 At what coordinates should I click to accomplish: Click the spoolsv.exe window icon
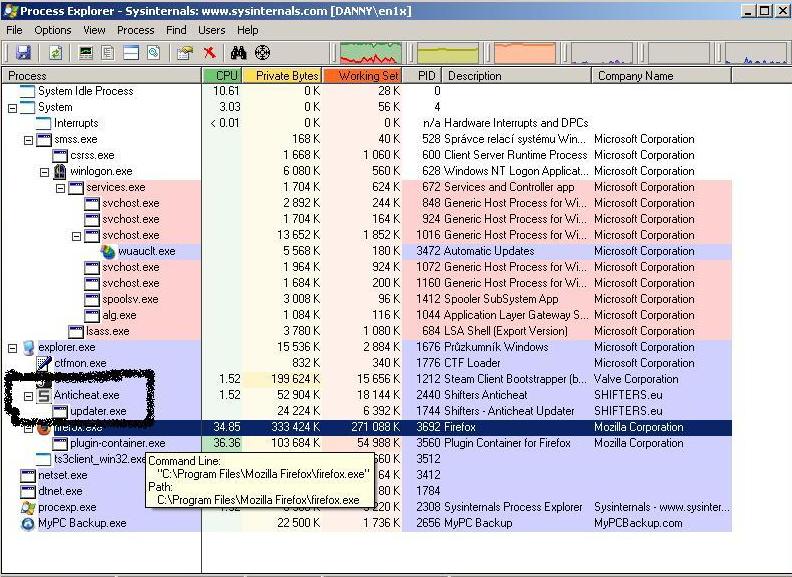point(92,299)
